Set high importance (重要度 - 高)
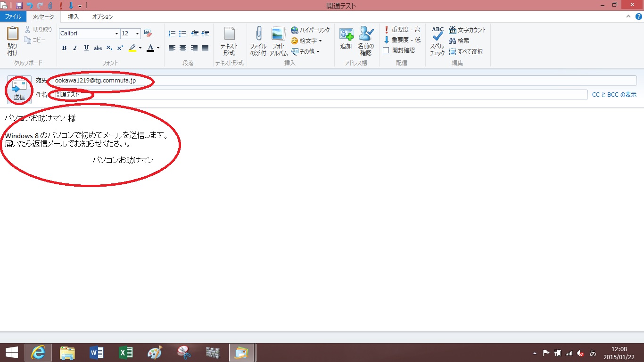This screenshot has width=644, height=362. (402, 29)
